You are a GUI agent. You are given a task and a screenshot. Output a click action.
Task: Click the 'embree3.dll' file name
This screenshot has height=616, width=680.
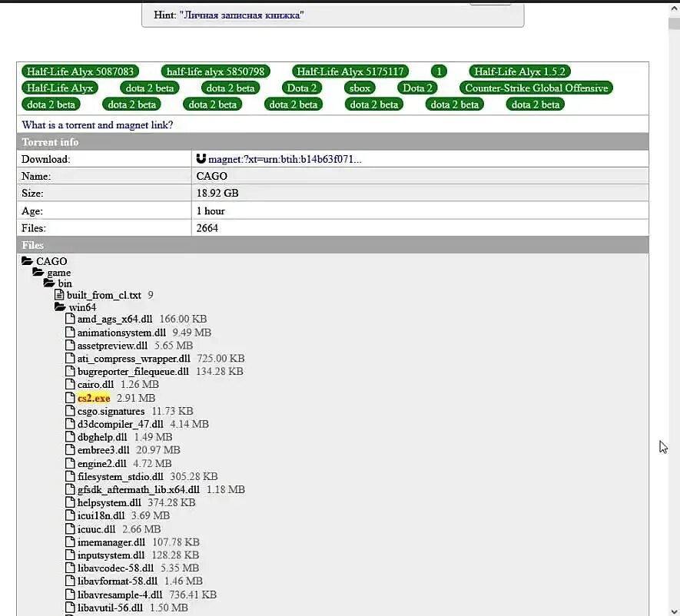pyautogui.click(x=103, y=450)
